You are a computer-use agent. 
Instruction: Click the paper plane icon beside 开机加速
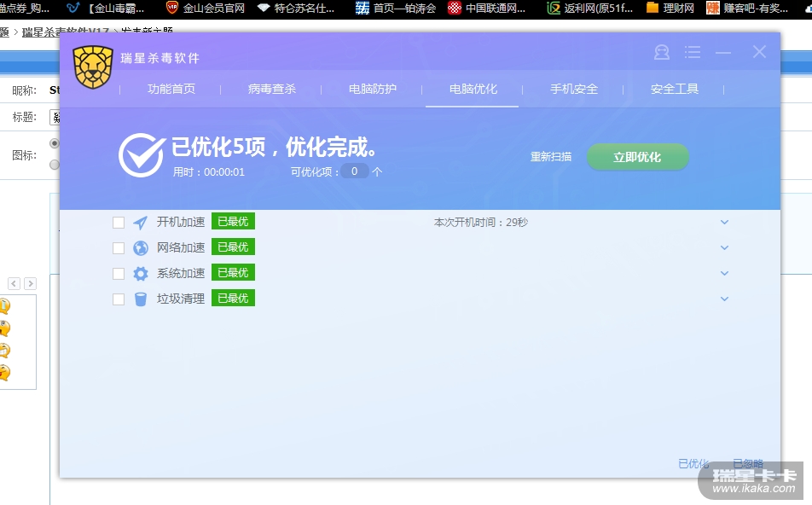coord(141,223)
